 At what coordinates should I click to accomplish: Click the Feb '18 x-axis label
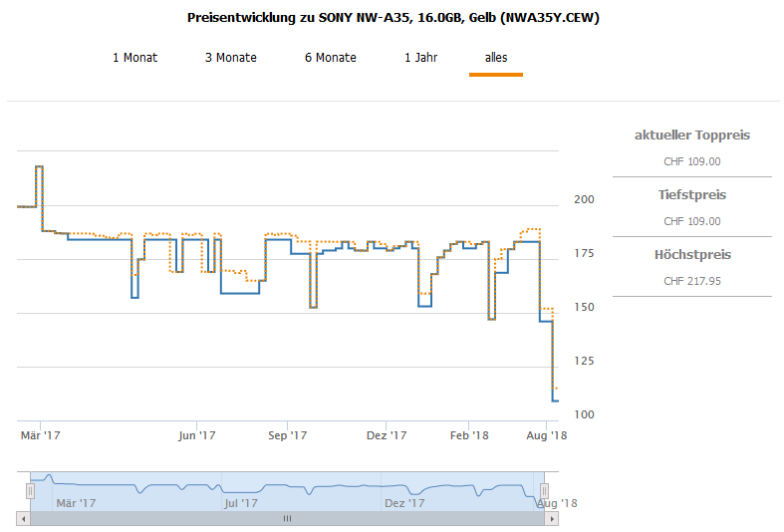[x=469, y=435]
